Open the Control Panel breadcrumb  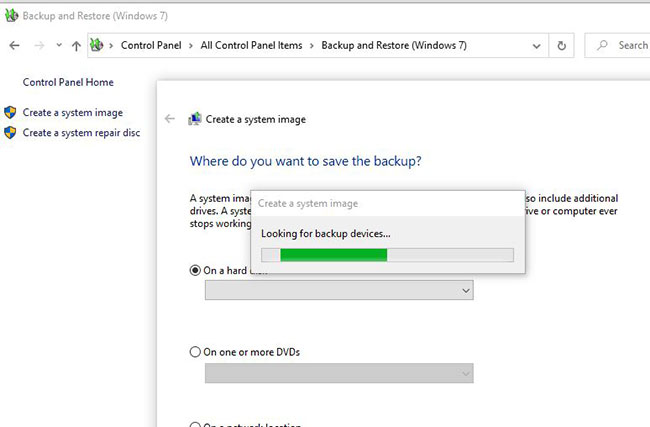point(151,45)
